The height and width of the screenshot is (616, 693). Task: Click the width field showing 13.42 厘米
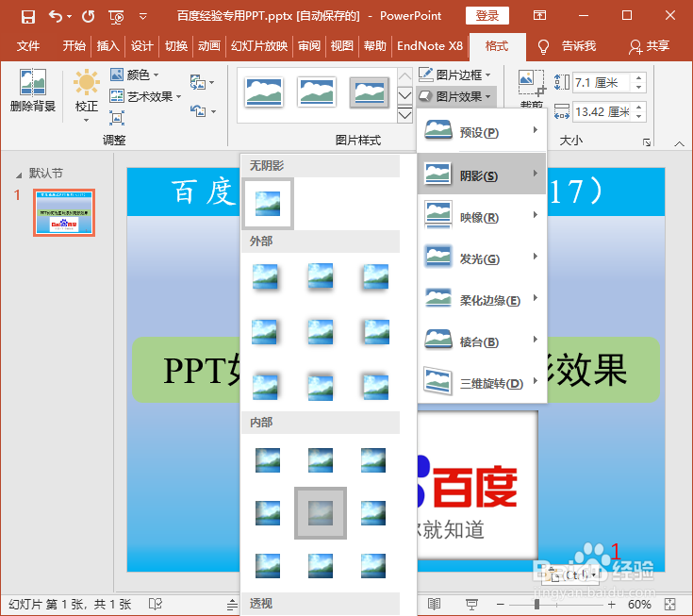[x=602, y=112]
